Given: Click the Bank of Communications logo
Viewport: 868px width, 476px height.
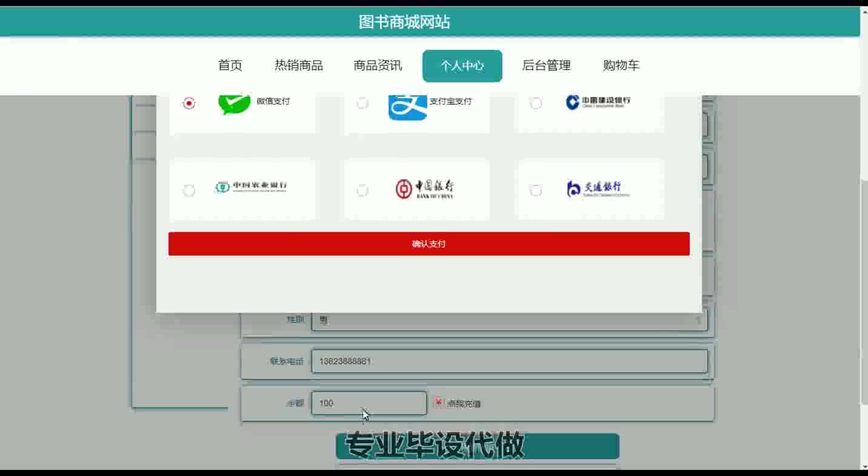Looking at the screenshot, I should point(598,189).
